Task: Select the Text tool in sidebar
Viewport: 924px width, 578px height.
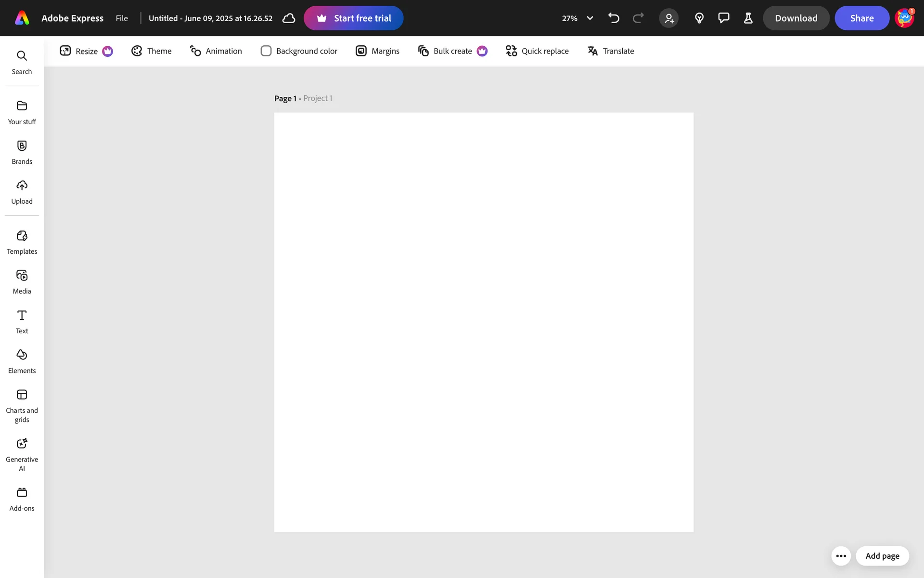Action: click(22, 322)
